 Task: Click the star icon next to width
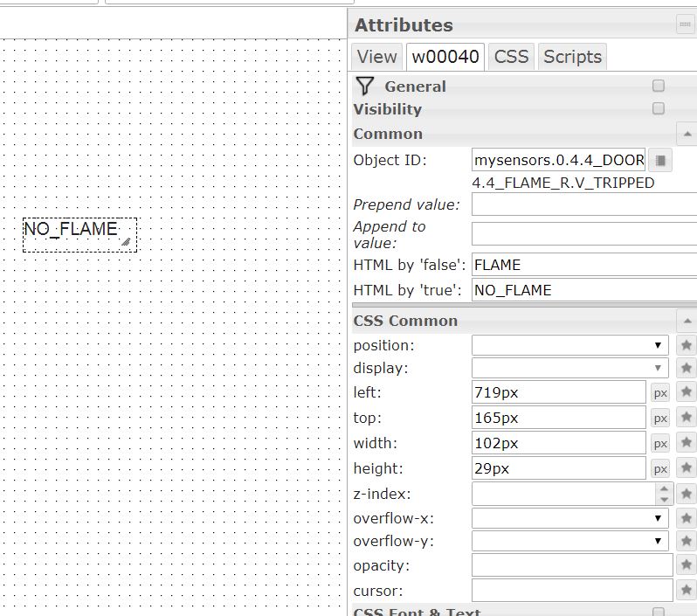[687, 443]
